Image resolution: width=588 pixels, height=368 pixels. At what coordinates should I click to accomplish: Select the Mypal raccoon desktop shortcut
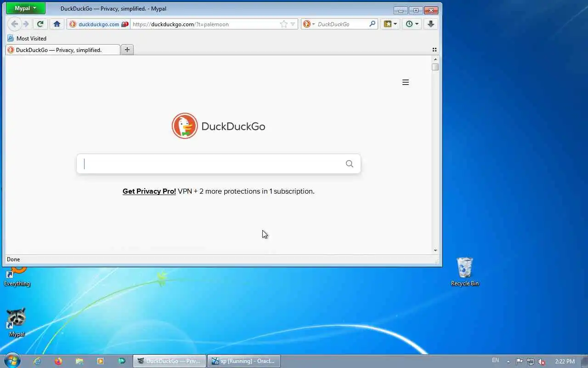(17, 322)
